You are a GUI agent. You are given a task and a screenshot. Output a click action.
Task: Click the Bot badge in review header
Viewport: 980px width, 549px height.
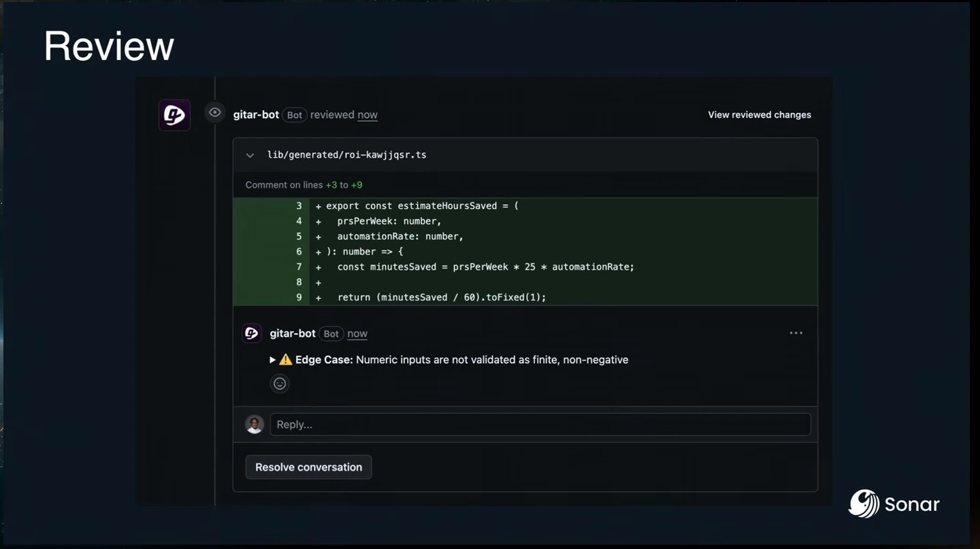295,115
